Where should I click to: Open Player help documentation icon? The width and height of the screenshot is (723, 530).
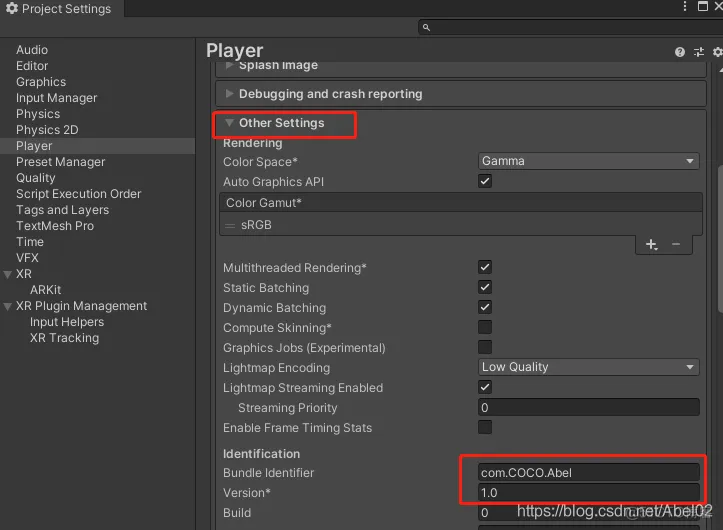click(x=680, y=52)
